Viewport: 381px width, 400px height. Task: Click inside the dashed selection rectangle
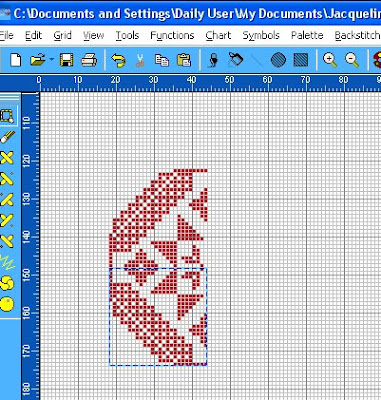(158, 317)
